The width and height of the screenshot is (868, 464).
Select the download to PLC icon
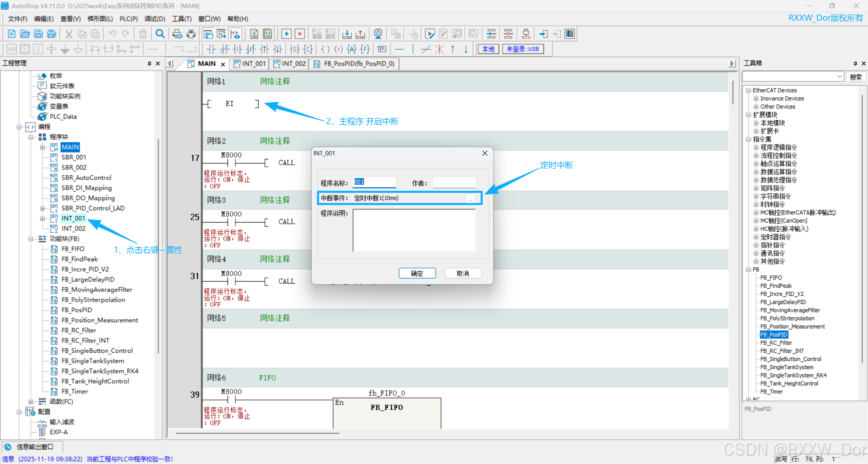(347, 34)
